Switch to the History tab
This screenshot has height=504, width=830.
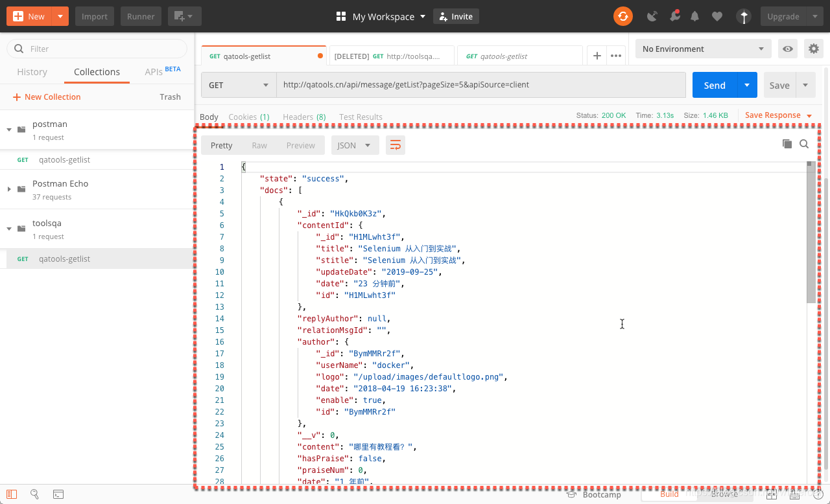click(32, 72)
